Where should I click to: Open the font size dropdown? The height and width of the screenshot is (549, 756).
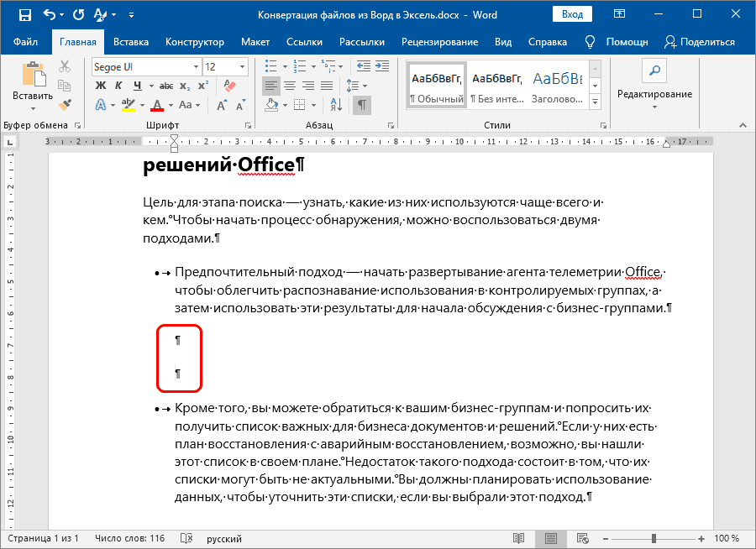pos(242,66)
